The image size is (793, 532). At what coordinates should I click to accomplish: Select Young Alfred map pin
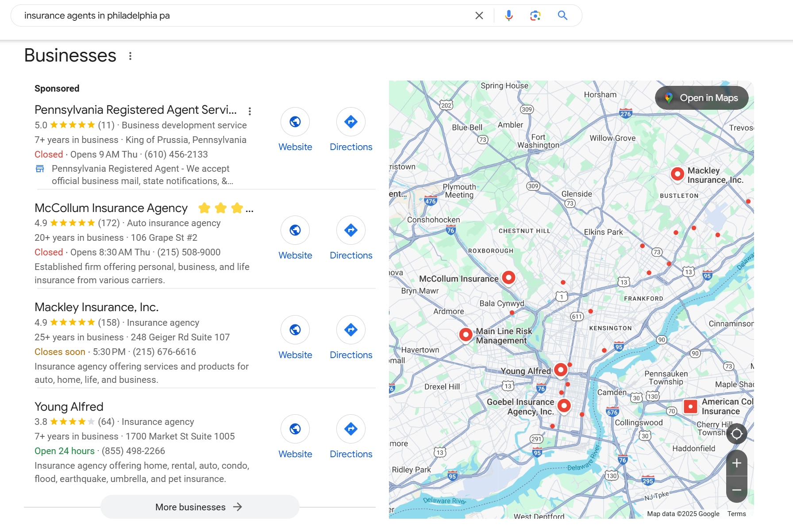tap(561, 370)
